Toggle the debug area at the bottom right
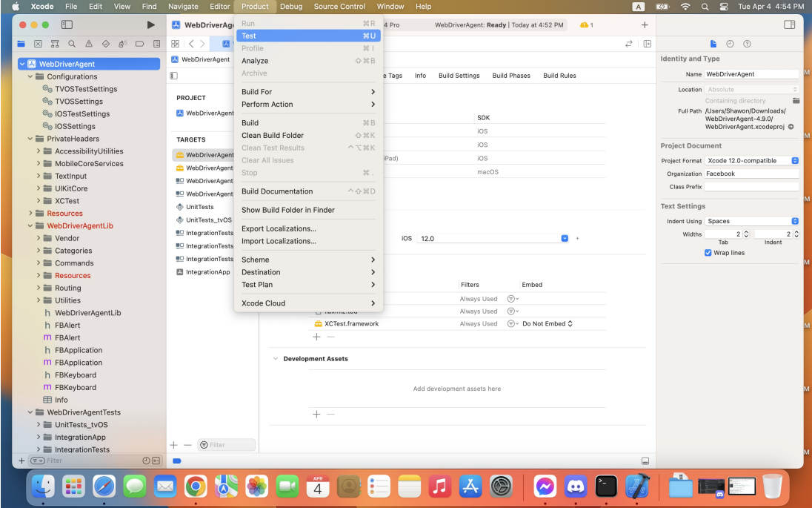 pos(645,461)
